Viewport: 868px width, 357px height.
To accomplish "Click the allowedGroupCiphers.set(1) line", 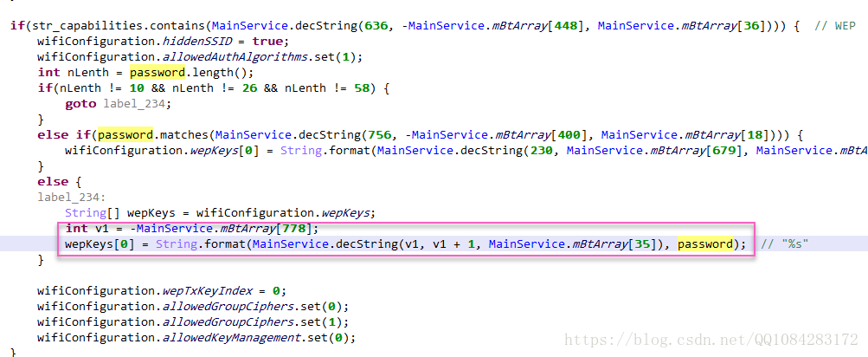I will coord(193,322).
